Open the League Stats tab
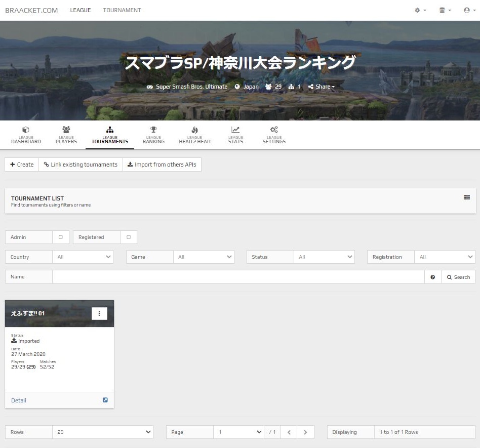 click(x=235, y=135)
